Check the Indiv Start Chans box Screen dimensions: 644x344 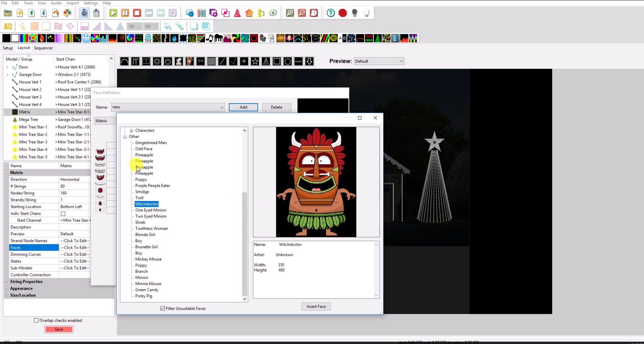63,214
